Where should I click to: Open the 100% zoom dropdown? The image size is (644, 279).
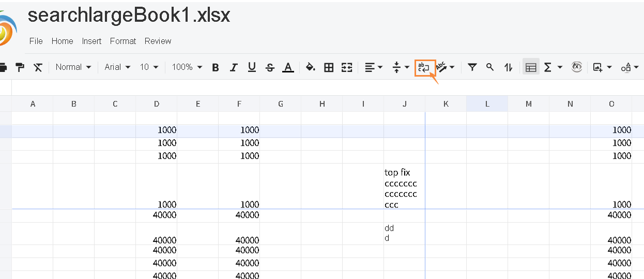point(187,67)
